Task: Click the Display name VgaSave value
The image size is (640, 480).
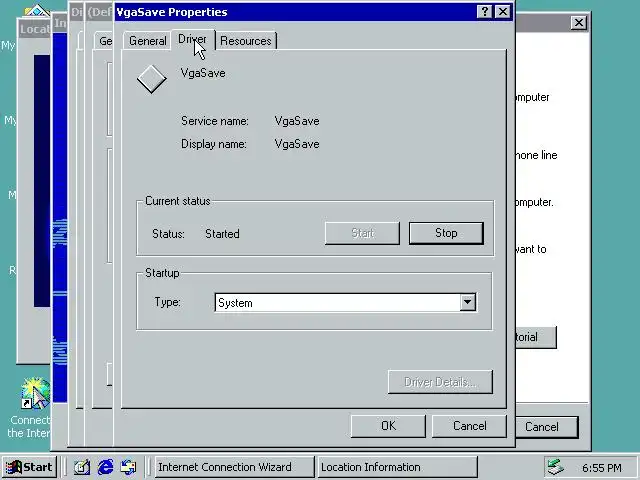Action: [297, 144]
